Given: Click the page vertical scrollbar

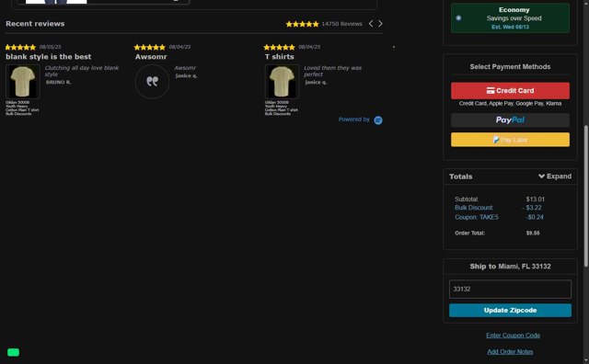Looking at the screenshot, I should coord(586,196).
